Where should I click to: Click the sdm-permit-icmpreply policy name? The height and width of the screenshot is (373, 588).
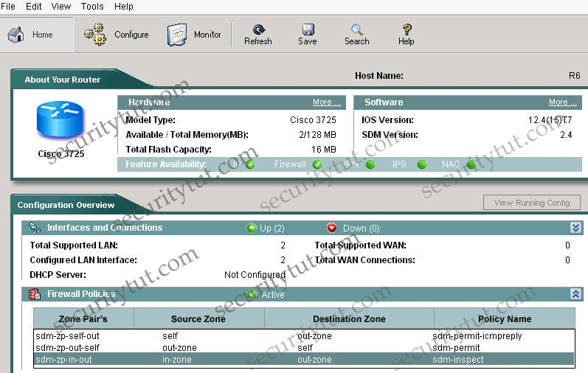(x=477, y=336)
